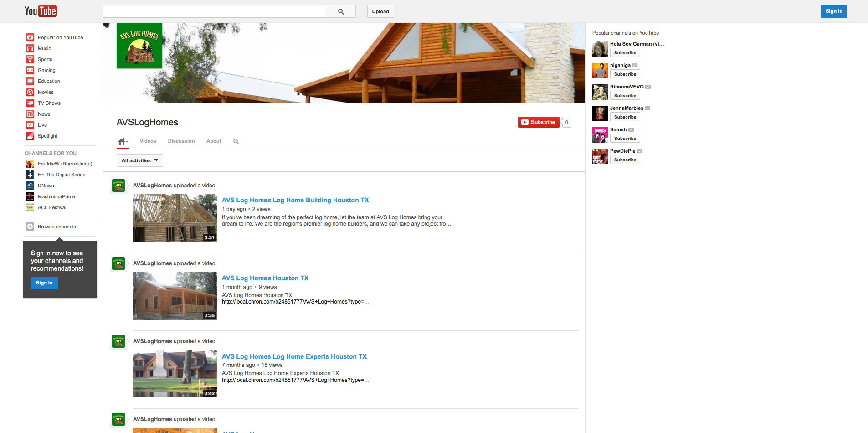The width and height of the screenshot is (868, 433).
Task: Open the Log Home Experts Houston TX link
Action: (294, 356)
